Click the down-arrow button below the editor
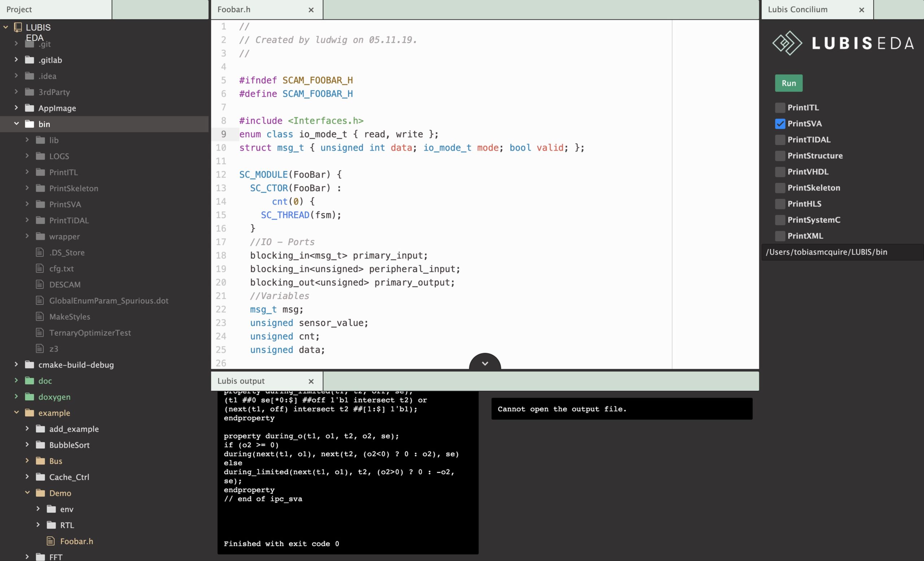924x561 pixels. tap(484, 363)
